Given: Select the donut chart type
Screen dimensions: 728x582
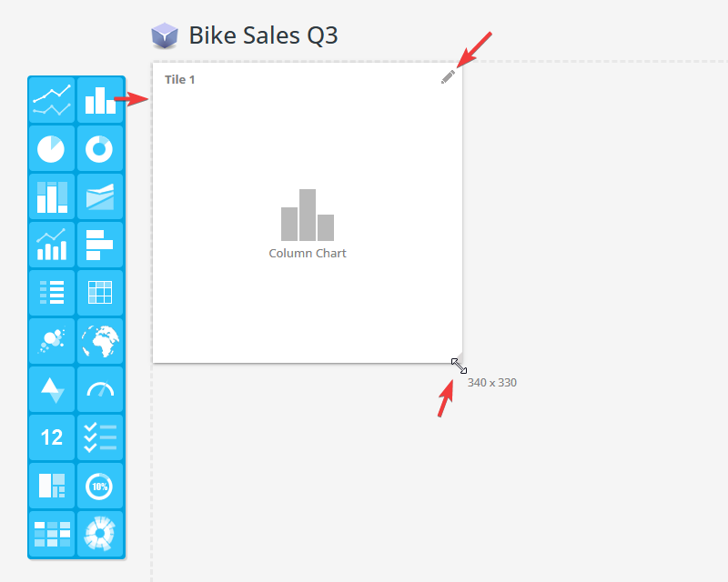Looking at the screenshot, I should coord(100,148).
